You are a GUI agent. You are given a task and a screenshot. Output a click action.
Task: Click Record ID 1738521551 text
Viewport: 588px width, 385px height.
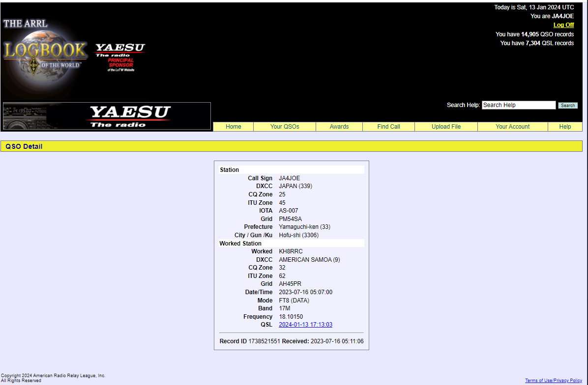point(250,341)
